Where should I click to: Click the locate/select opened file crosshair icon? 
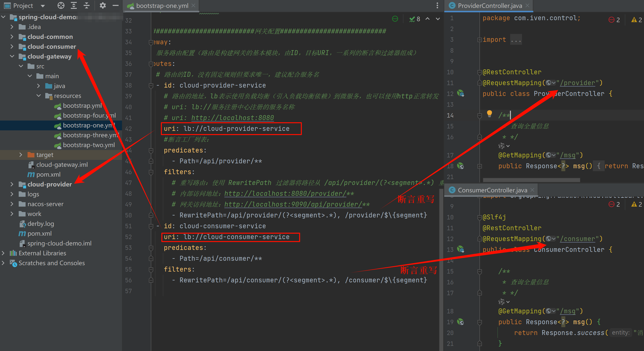61,5
